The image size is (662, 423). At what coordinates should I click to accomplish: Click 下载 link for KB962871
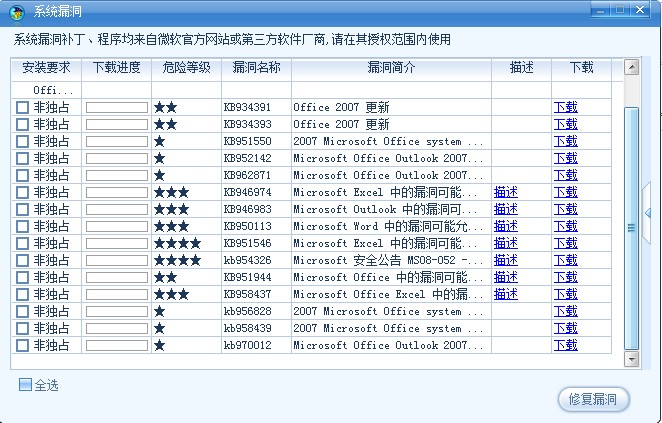click(565, 175)
